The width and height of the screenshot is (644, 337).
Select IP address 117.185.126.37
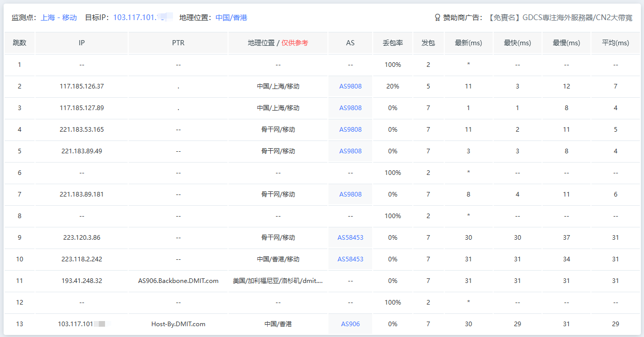tap(82, 86)
